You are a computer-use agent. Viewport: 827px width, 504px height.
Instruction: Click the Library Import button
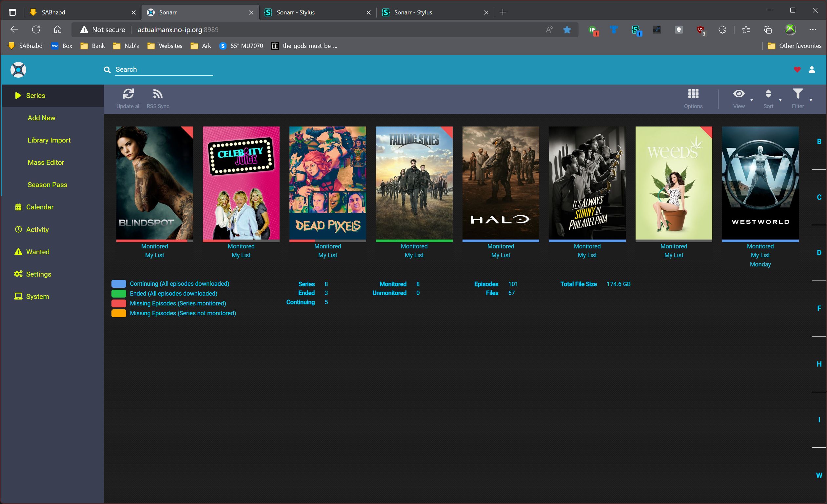click(x=49, y=140)
